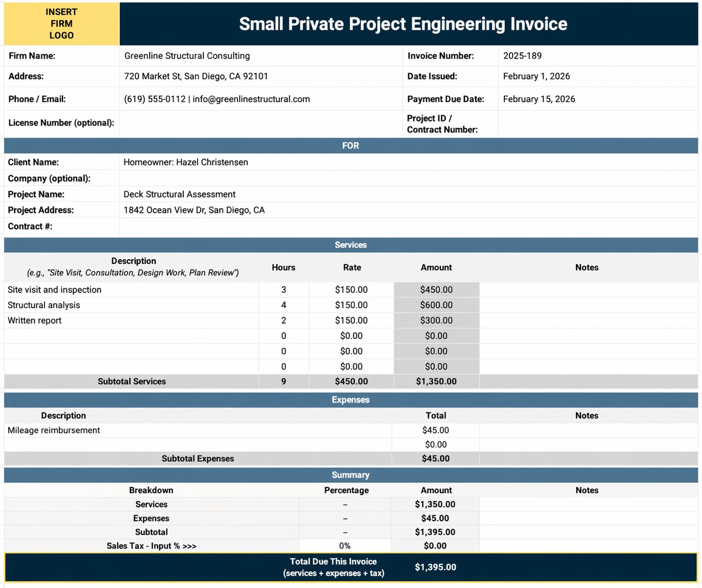The image size is (702, 588).
Task: Click the Subtotal Expenses label
Action: [x=198, y=458]
